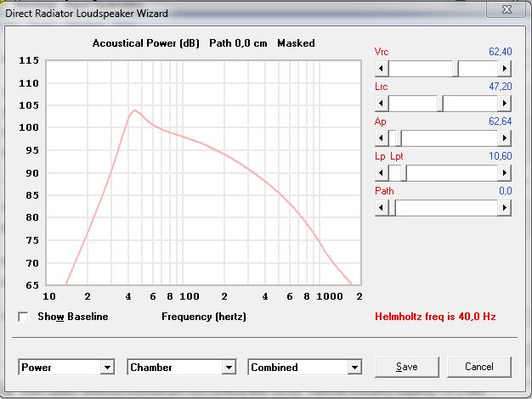The height and width of the screenshot is (399, 532).
Task: Click the Vrc value 62,40
Action: (x=500, y=52)
